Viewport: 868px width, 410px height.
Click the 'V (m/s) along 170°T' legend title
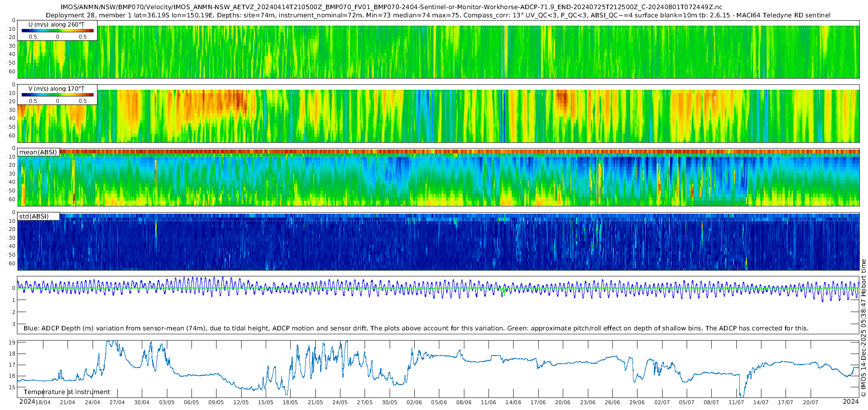point(56,89)
